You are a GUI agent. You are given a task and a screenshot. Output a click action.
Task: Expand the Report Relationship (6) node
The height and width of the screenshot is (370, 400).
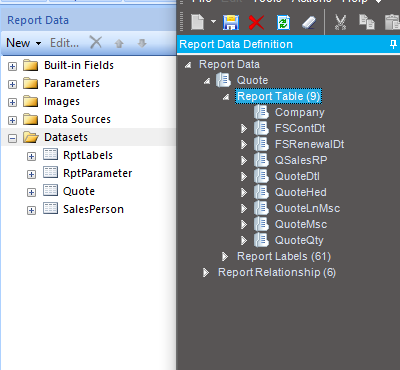pyautogui.click(x=206, y=272)
